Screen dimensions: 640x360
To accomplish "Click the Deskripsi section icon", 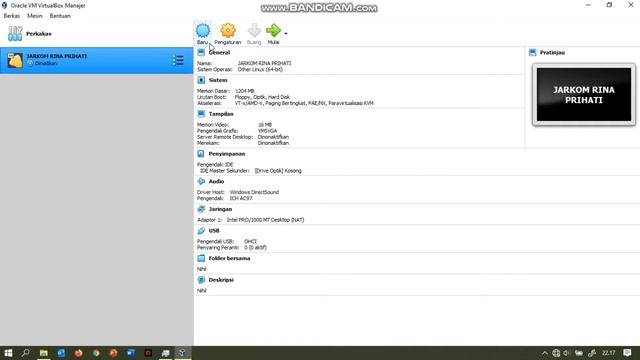I will click(x=201, y=280).
